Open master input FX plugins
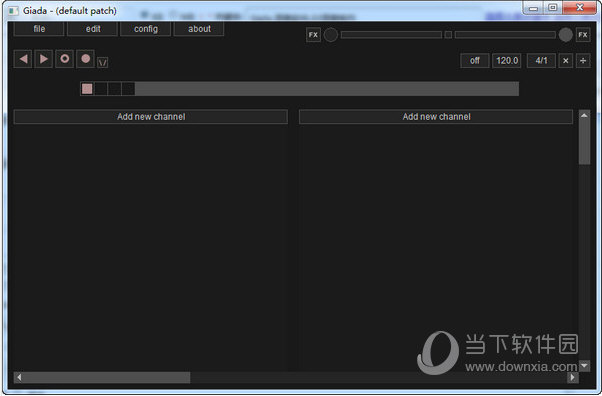 pyautogui.click(x=313, y=35)
